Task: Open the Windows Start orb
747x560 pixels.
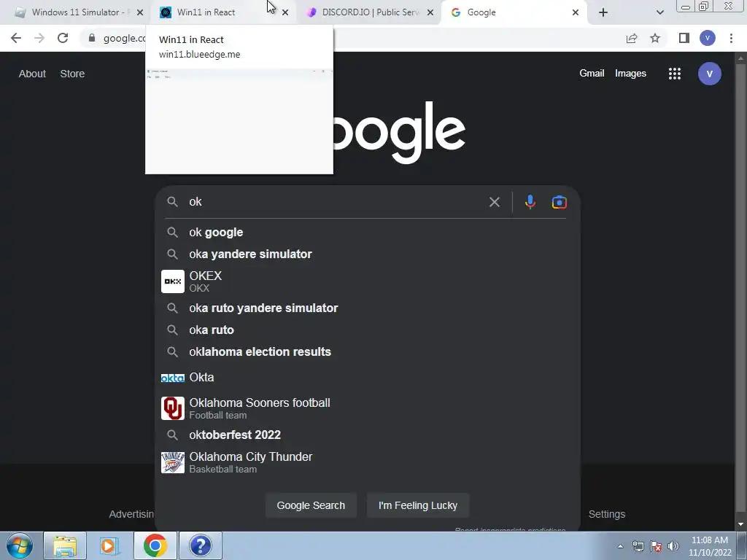Action: click(x=20, y=545)
